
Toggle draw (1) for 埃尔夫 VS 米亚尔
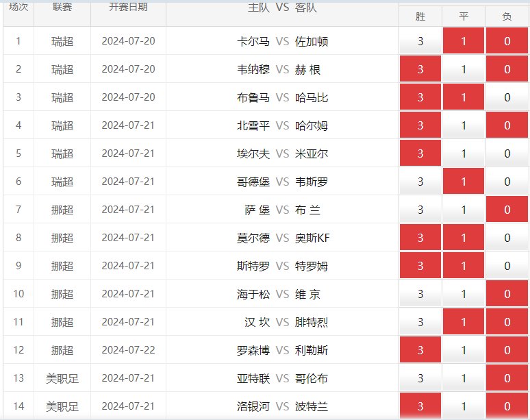(x=464, y=153)
